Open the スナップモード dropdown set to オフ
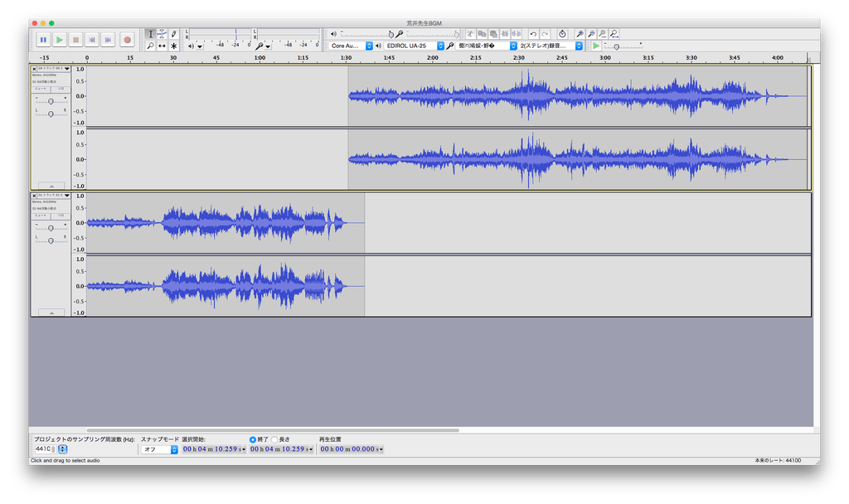849x504 pixels. tap(159, 449)
